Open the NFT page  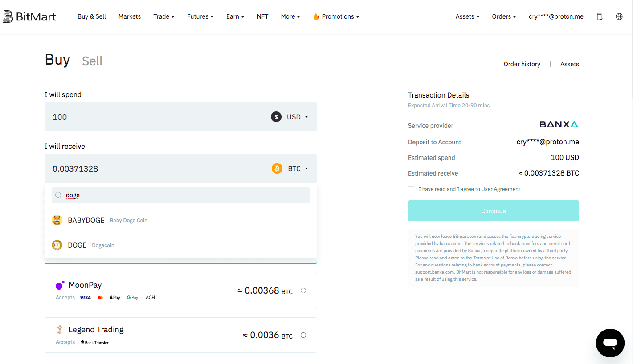[263, 16]
